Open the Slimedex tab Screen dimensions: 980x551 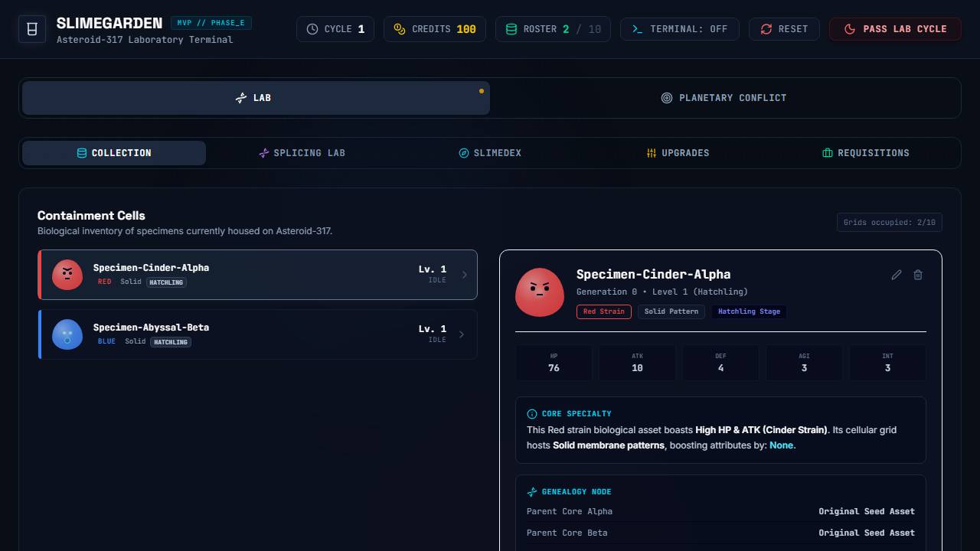(x=490, y=153)
